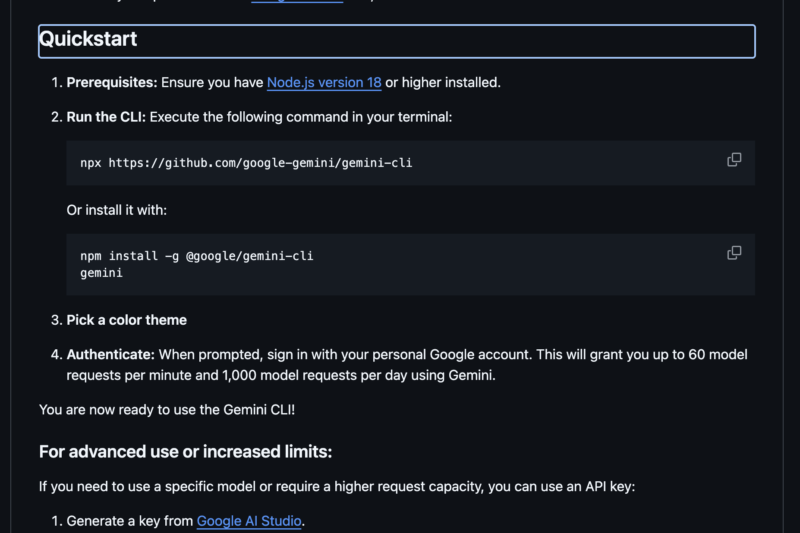The width and height of the screenshot is (800, 533).
Task: Copy the npm install code block
Action: 734,252
